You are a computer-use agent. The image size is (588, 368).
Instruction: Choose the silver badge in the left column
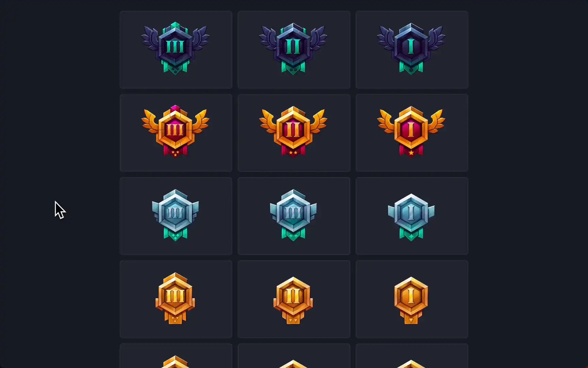coord(175,215)
